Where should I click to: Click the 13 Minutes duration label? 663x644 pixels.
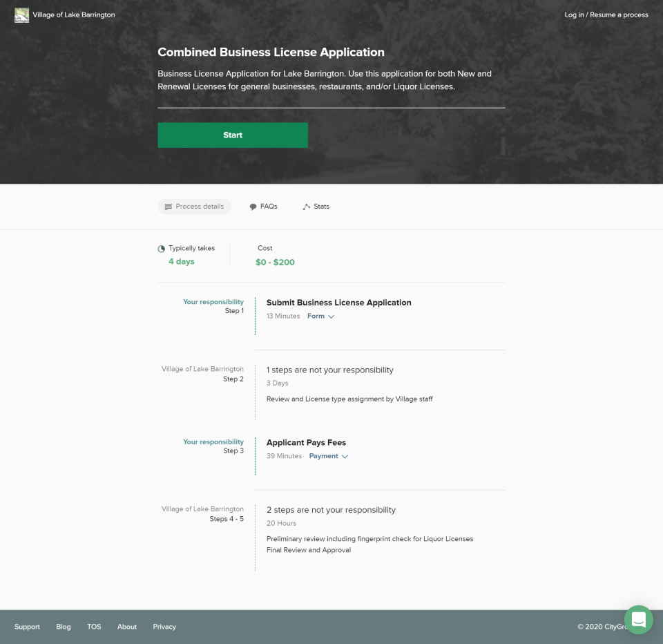tap(283, 316)
